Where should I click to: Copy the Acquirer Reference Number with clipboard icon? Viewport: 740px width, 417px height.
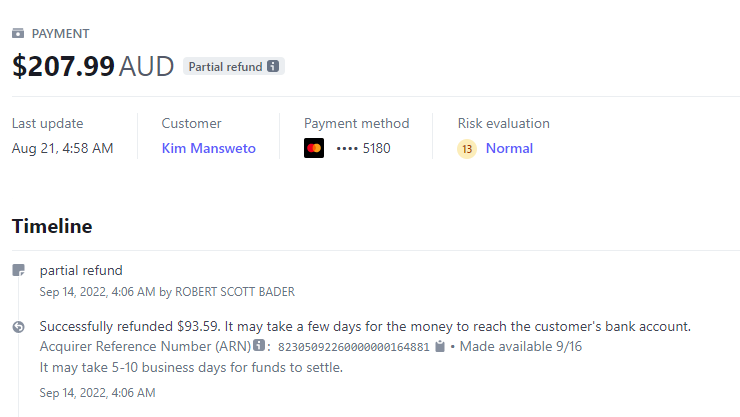point(439,347)
